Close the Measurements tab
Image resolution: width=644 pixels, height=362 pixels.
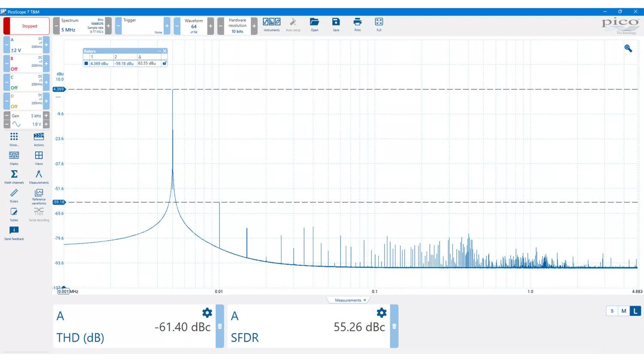pyautogui.click(x=365, y=300)
